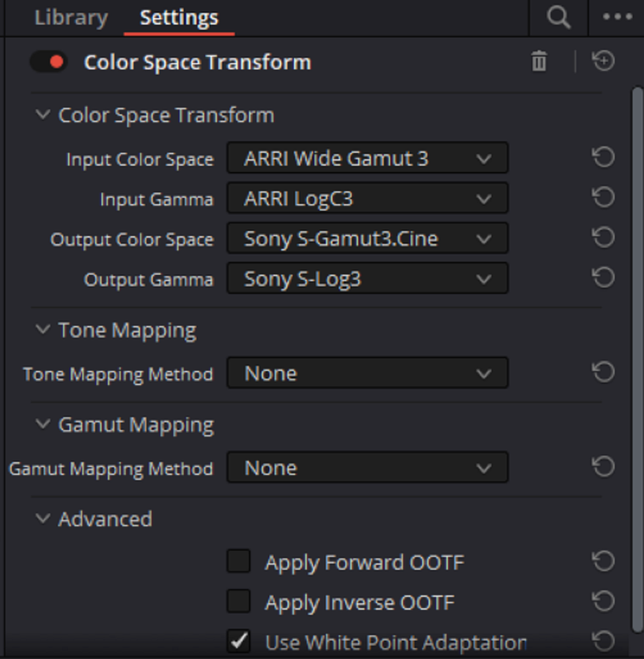
Task: Collapse the Advanced section
Action: (43, 519)
